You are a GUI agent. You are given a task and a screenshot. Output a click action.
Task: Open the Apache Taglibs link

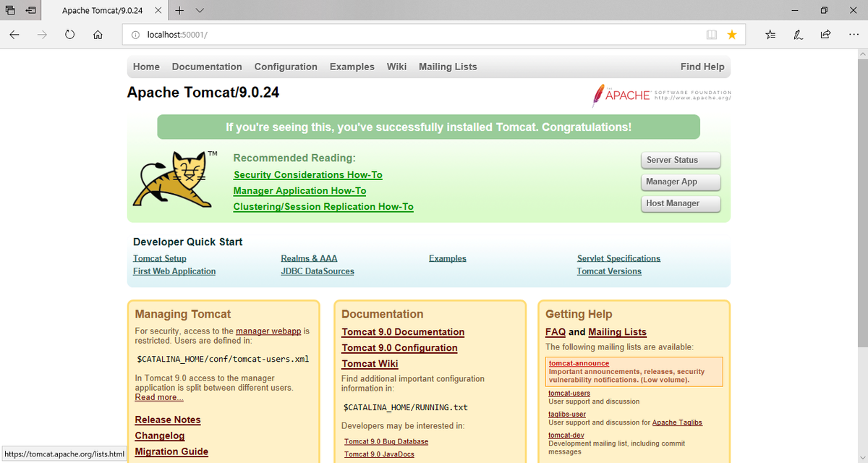(x=677, y=422)
